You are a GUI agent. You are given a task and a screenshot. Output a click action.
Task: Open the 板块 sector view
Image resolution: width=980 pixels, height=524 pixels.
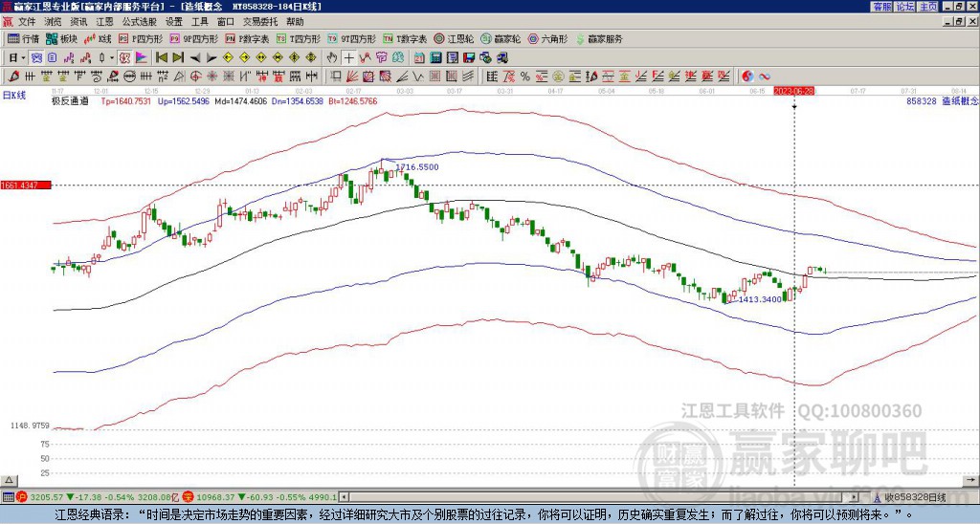point(61,38)
